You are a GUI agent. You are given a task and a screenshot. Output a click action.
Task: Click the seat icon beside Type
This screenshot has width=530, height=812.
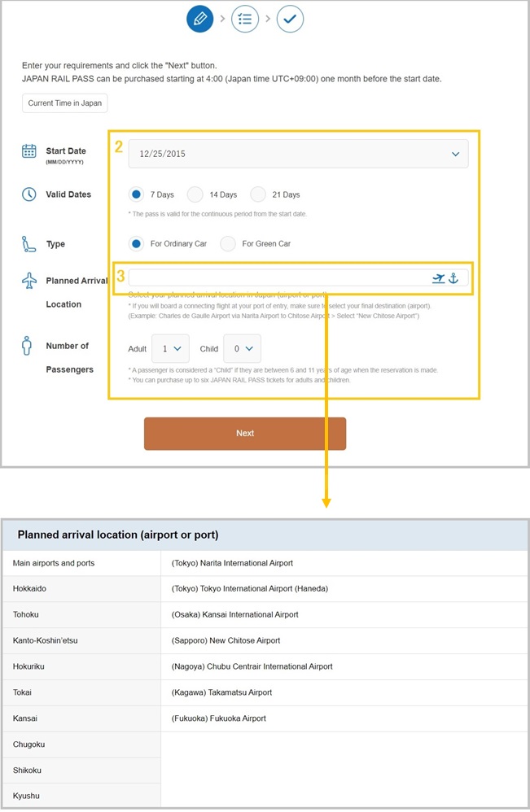(28, 244)
